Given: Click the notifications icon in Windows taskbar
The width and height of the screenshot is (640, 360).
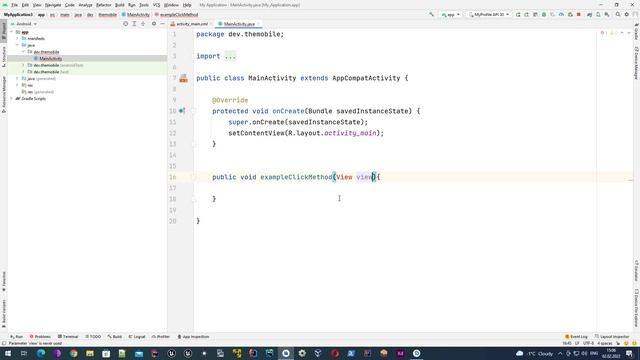Looking at the screenshot, I should pyautogui.click(x=629, y=353).
